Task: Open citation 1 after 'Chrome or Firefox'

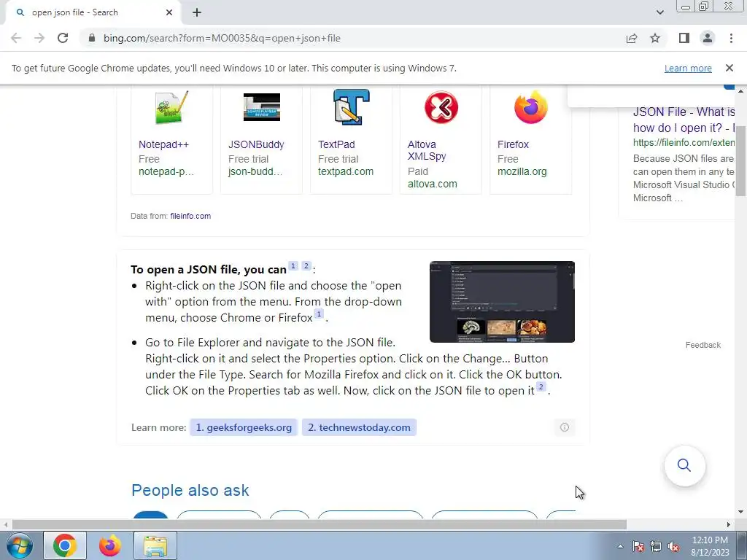Action: pyautogui.click(x=319, y=314)
